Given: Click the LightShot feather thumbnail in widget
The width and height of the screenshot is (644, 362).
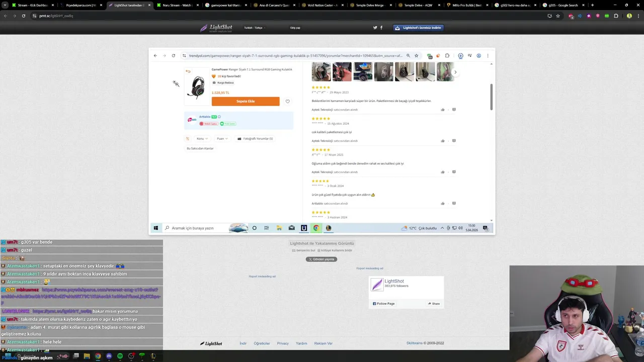Looking at the screenshot, I should coord(377,285).
